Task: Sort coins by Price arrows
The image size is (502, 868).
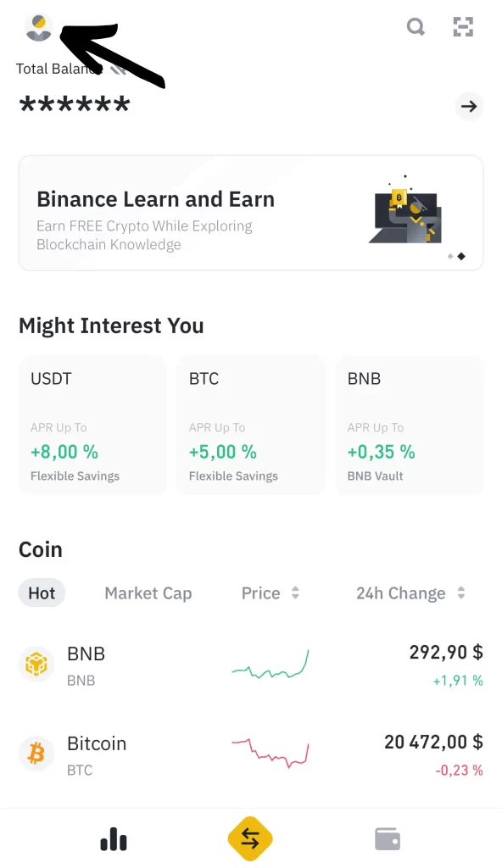Action: coord(295,593)
